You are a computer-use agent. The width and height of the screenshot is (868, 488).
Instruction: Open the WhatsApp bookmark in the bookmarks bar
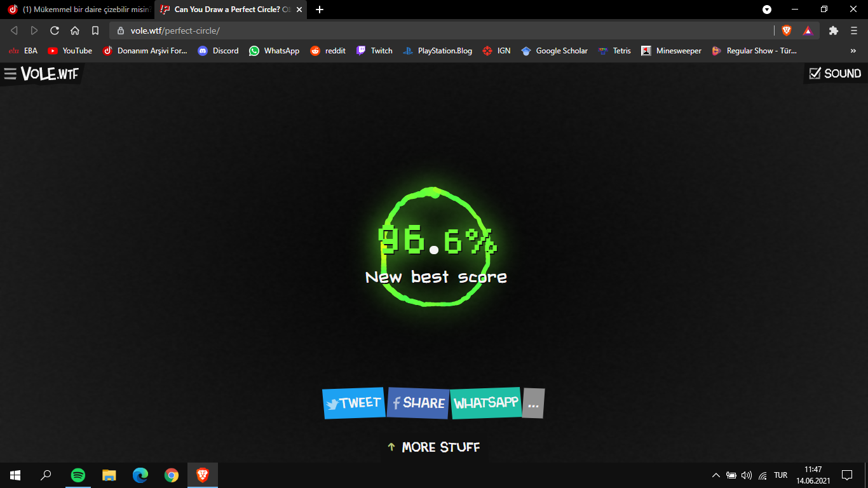click(274, 51)
